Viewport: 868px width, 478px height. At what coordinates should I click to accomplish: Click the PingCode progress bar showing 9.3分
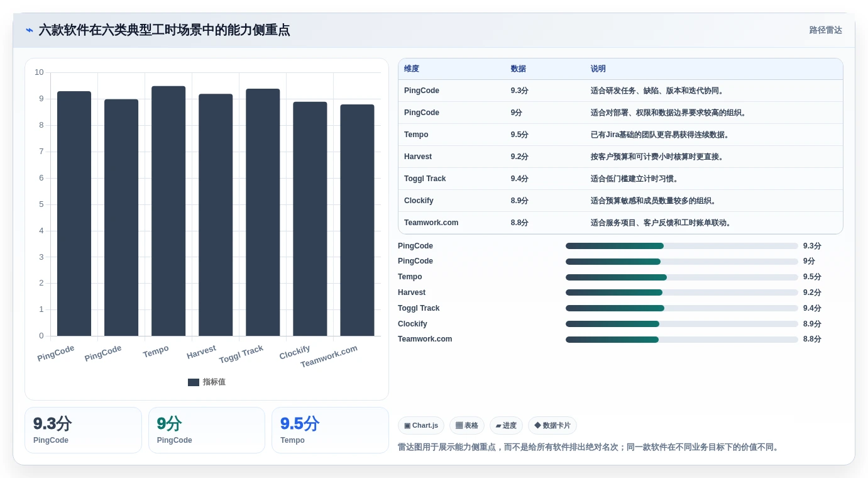682,246
